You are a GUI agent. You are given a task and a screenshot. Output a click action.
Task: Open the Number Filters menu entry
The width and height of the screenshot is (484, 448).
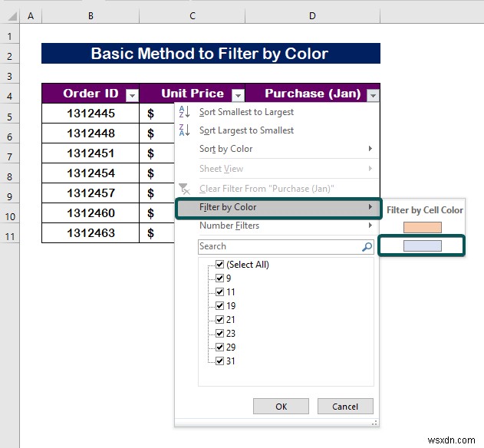[277, 226]
